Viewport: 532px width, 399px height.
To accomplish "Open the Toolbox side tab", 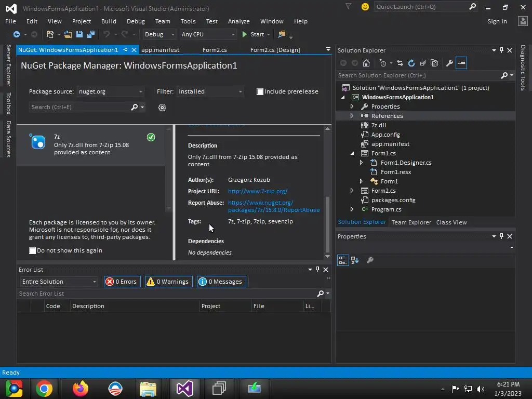I will 8,103.
